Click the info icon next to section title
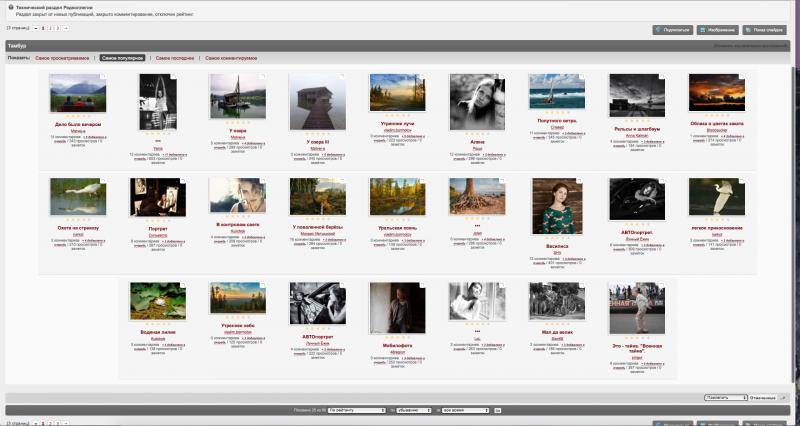This screenshot has height=426, width=800. click(x=11, y=8)
